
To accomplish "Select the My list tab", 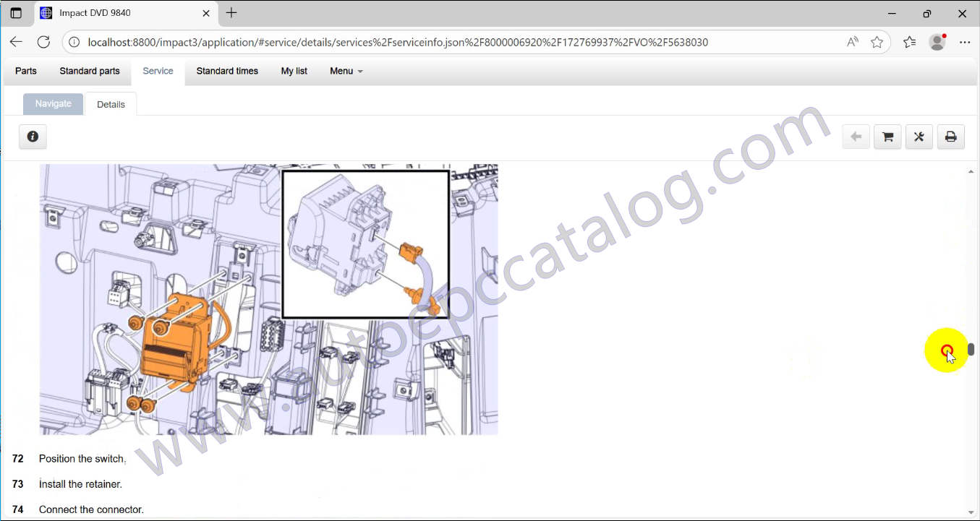I will click(x=294, y=71).
